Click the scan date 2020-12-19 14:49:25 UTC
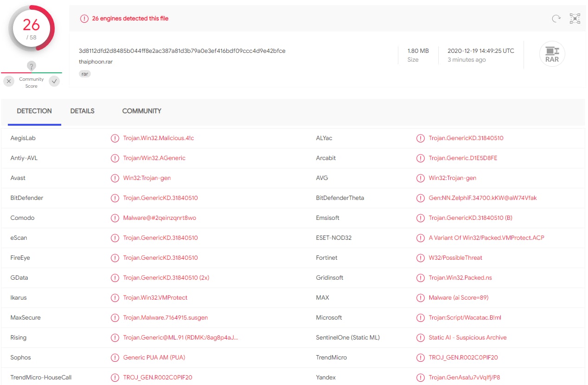The width and height of the screenshot is (588, 385). tap(481, 51)
